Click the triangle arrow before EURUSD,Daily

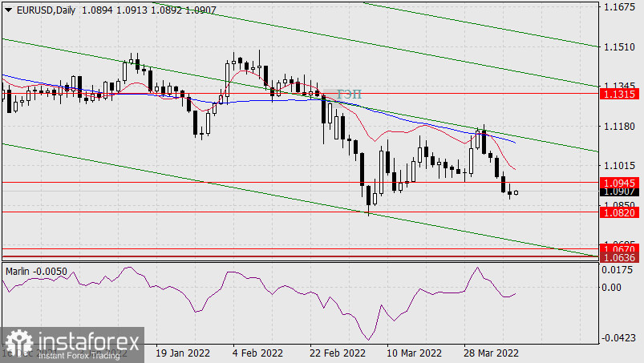point(7,8)
